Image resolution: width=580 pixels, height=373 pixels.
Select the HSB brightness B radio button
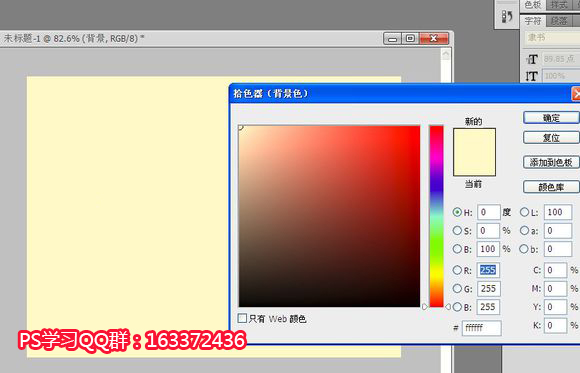[457, 249]
